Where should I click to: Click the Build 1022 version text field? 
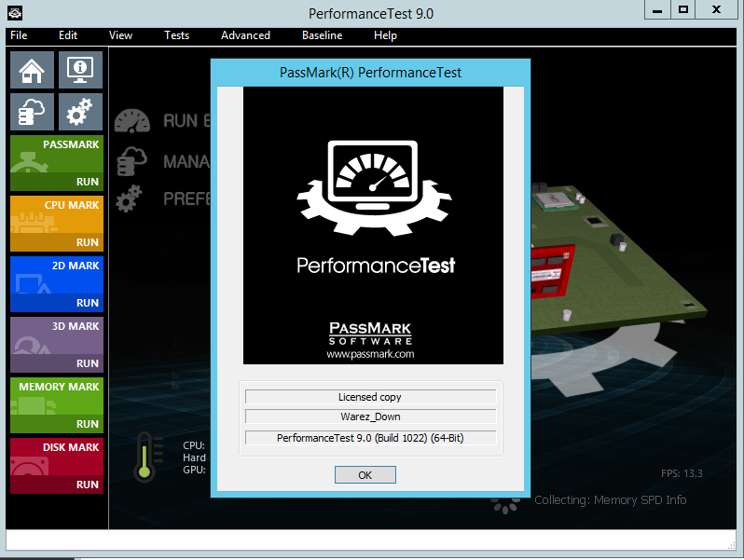[x=370, y=438]
